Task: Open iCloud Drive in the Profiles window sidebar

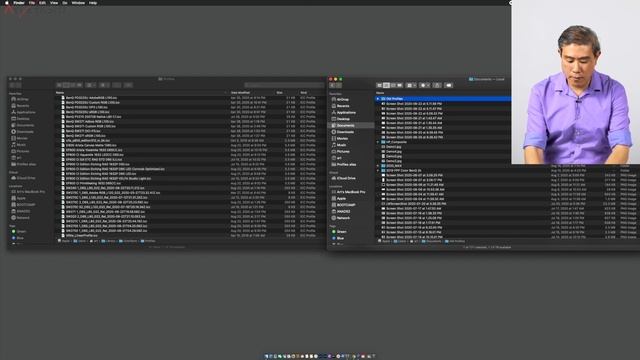Action: coord(23,178)
